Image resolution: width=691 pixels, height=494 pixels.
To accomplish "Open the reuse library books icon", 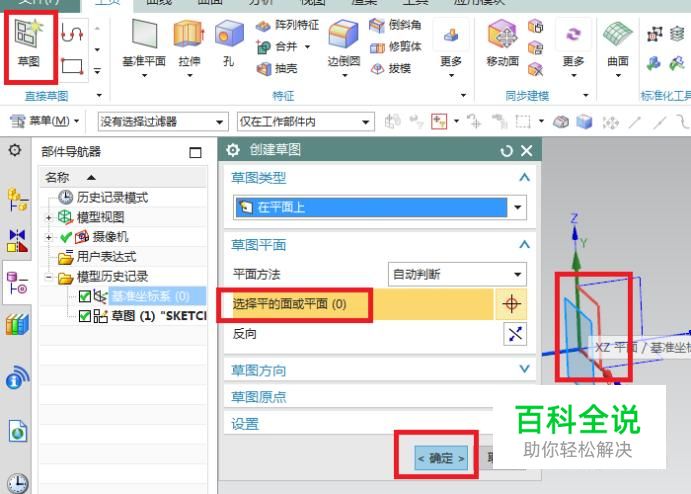I will [18, 325].
